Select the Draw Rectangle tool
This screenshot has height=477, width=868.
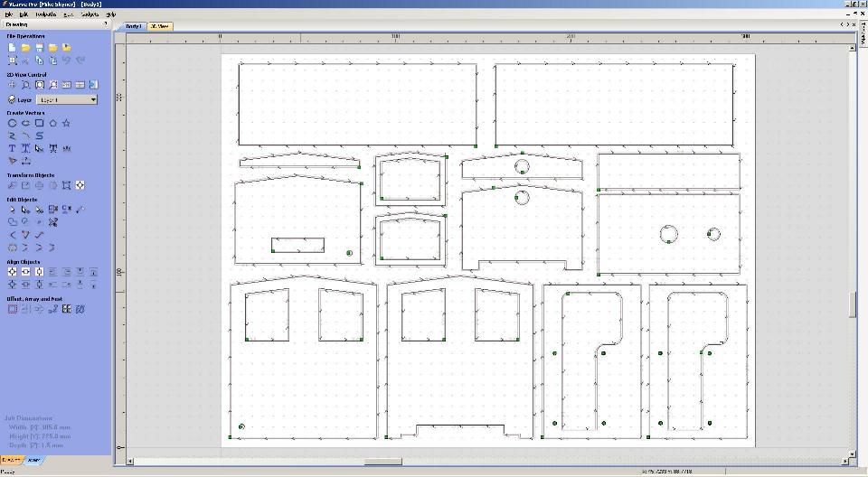[x=40, y=123]
